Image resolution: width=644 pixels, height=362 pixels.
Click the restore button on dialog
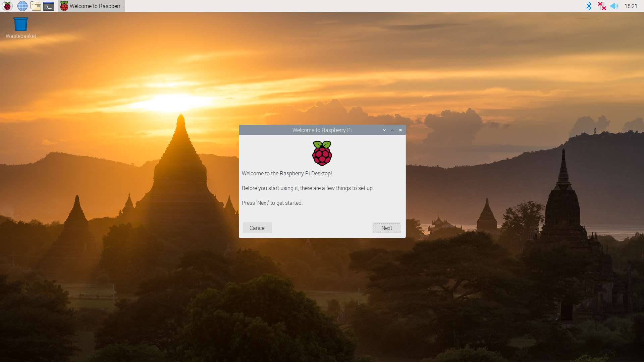pos(392,129)
